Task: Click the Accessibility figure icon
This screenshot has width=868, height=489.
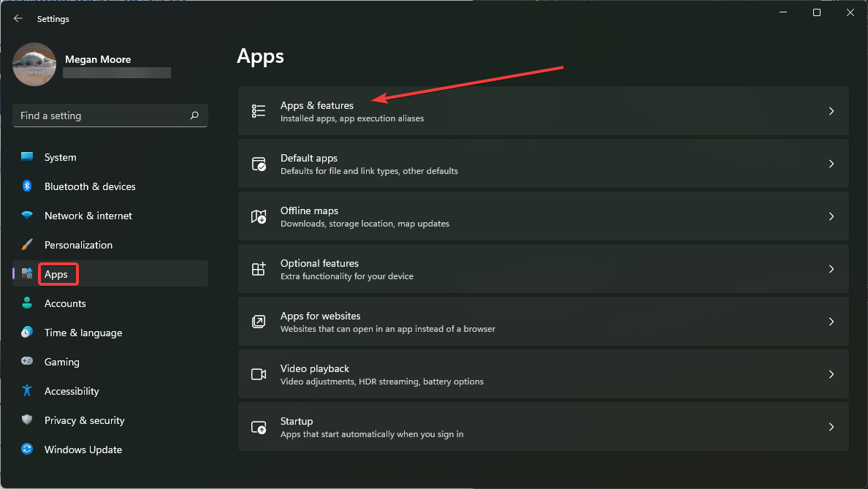Action: pos(26,390)
